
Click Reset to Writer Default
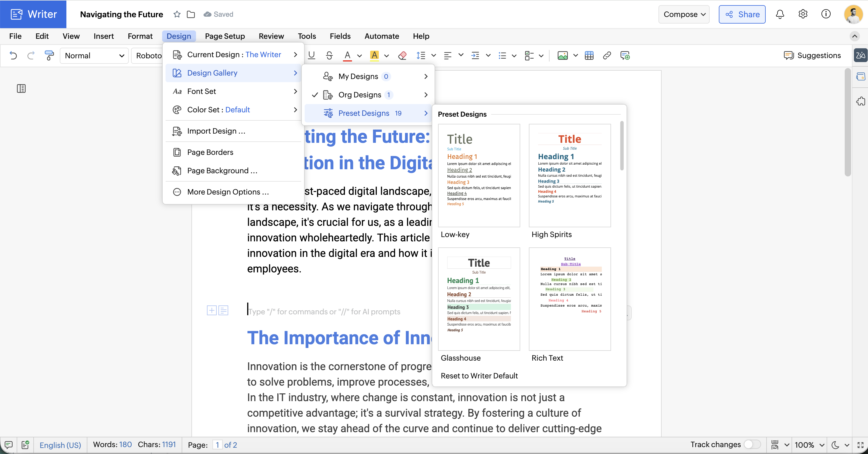[x=479, y=376]
